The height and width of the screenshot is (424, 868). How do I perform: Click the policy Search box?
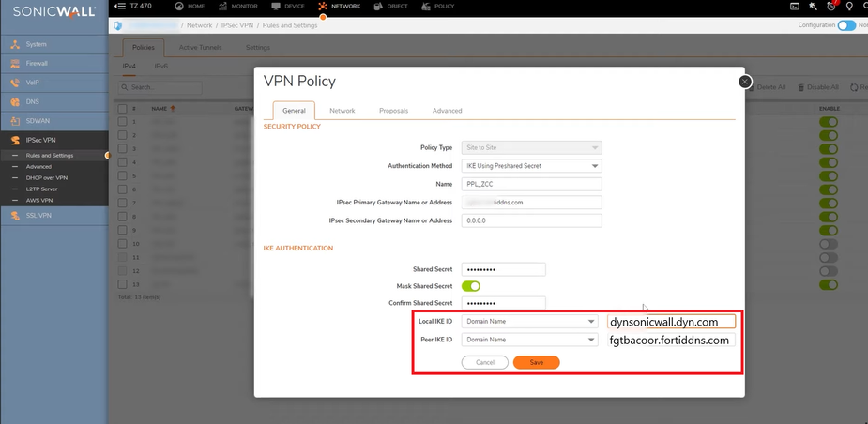(160, 87)
